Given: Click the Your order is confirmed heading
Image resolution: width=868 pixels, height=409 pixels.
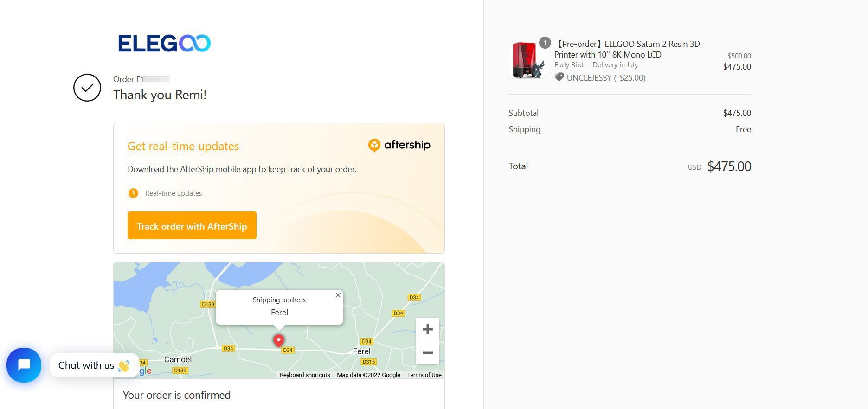Looking at the screenshot, I should pos(177,395).
